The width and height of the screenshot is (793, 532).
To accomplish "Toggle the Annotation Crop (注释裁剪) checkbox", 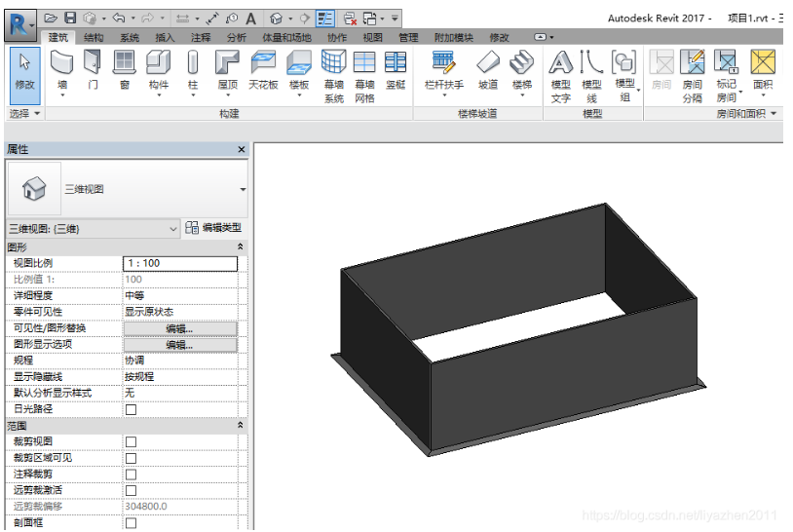I will pos(131,475).
